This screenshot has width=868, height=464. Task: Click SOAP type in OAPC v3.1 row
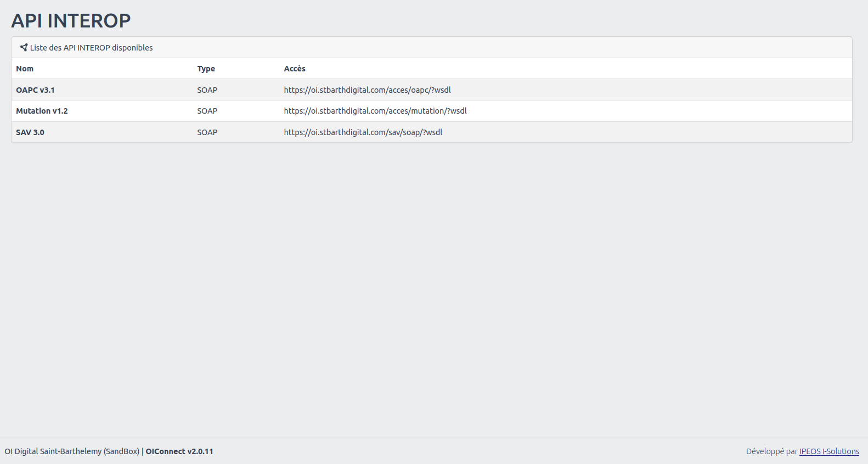point(207,90)
